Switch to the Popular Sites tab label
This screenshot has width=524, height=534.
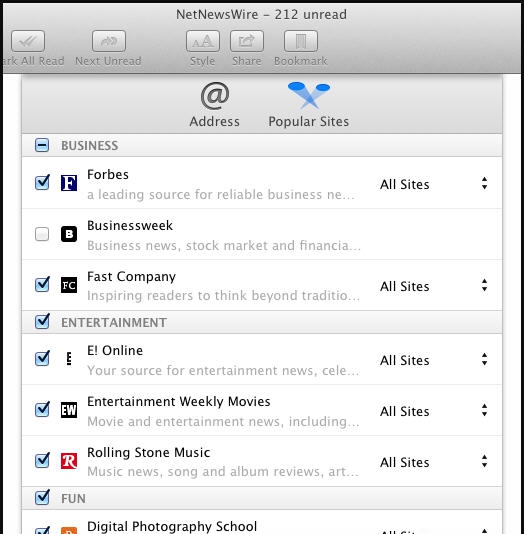point(309,122)
